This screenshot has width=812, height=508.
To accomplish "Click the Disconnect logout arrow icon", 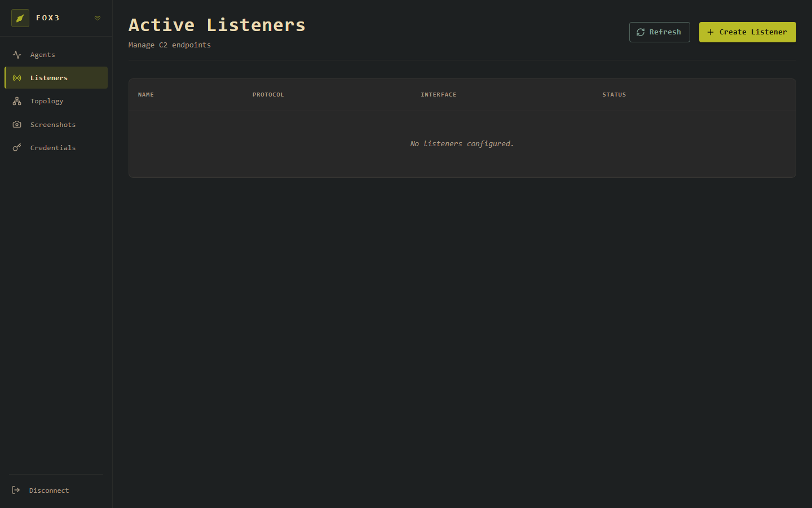I will click(x=16, y=490).
